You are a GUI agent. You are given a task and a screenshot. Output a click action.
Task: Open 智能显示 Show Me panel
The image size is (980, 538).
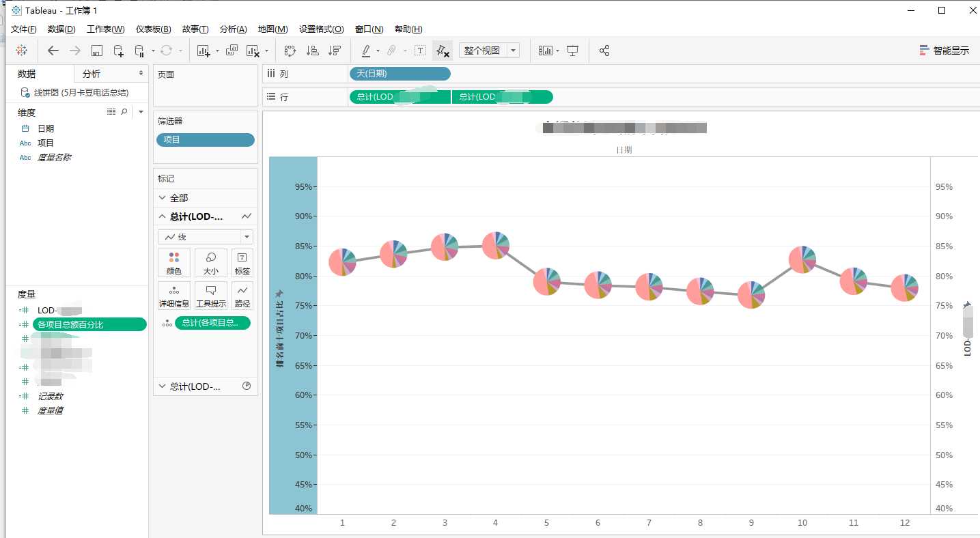[944, 51]
